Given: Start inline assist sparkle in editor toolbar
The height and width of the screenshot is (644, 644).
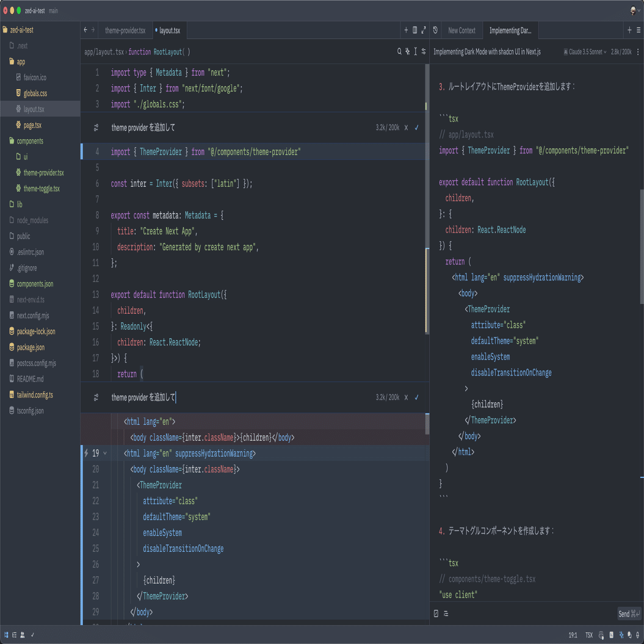Looking at the screenshot, I should [x=407, y=51].
